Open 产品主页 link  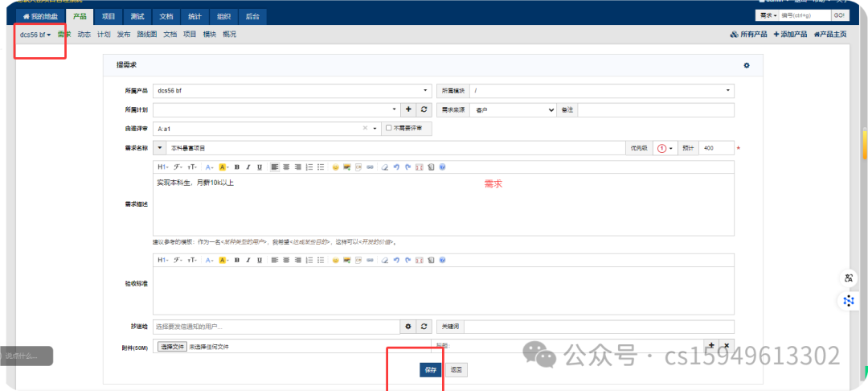[829, 35]
